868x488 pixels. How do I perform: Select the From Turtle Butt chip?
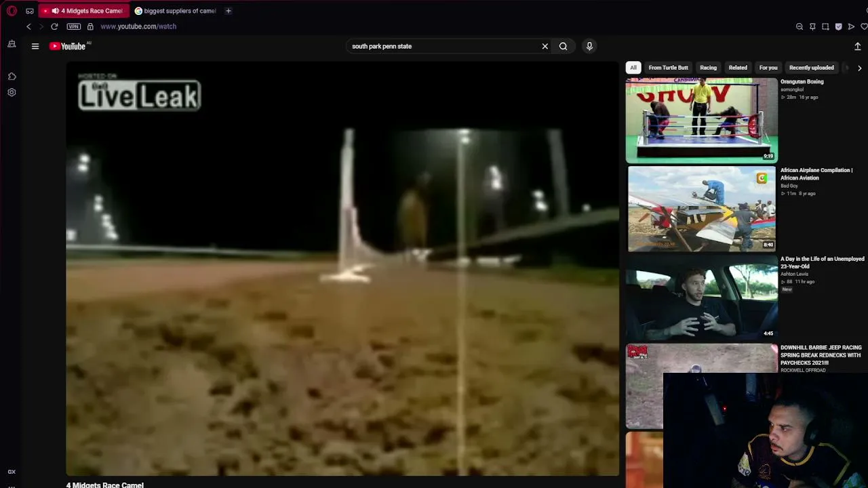point(668,68)
